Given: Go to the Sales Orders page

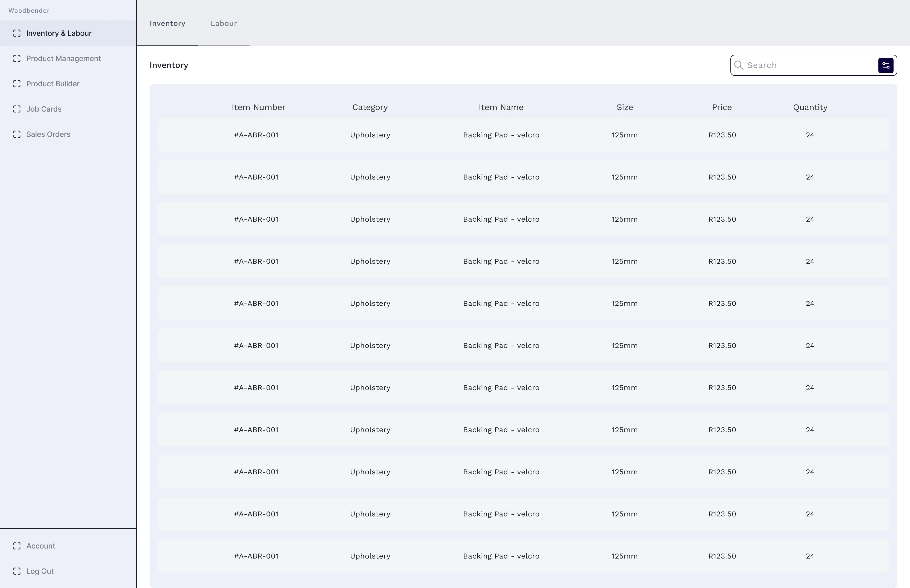Looking at the screenshot, I should [x=48, y=134].
